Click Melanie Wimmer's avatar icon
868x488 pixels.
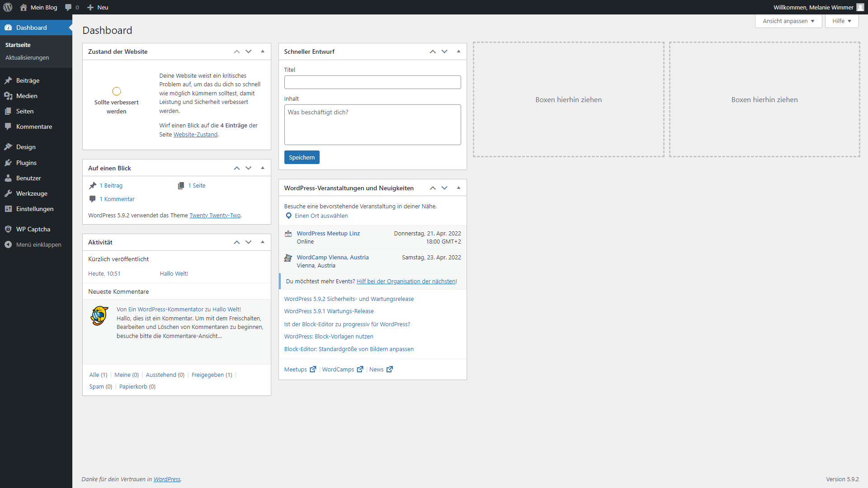pyautogui.click(x=860, y=7)
